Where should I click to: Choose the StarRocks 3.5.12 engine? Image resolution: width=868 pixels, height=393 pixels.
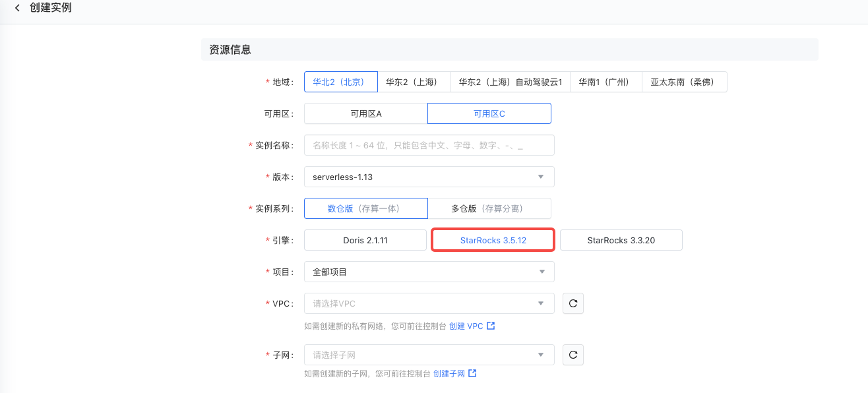493,240
